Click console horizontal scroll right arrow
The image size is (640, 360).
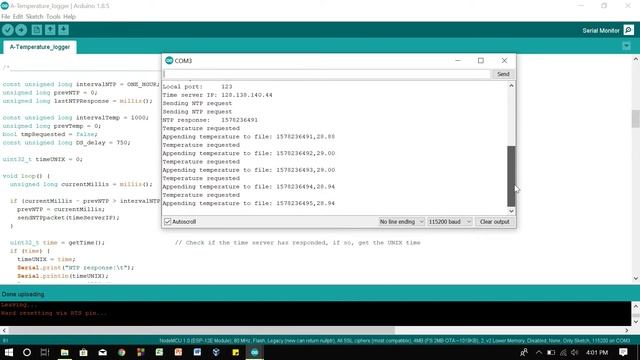click(x=627, y=330)
